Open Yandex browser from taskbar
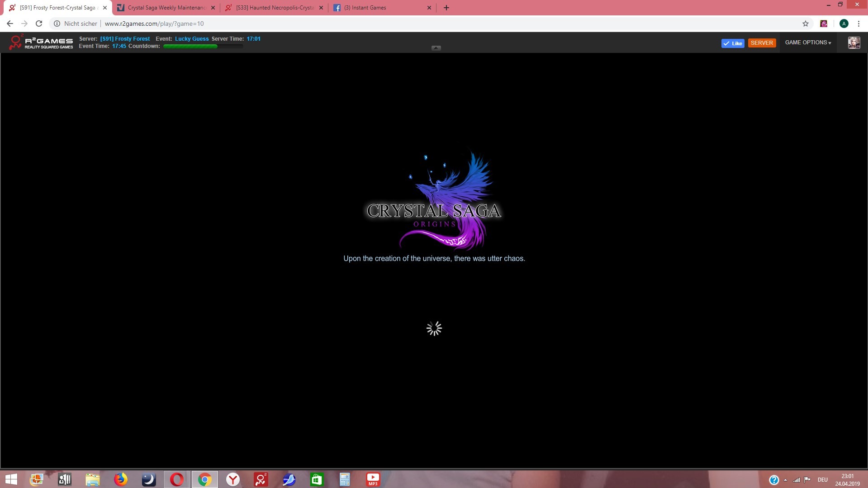The height and width of the screenshot is (488, 868). coord(233,479)
